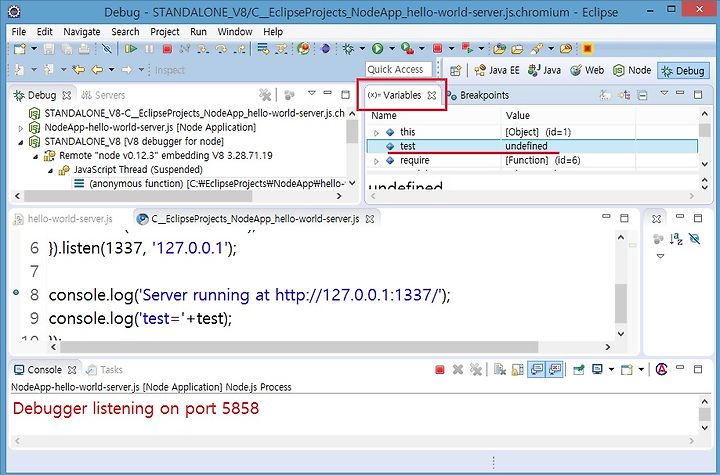
Task: Click the Sort alphabetically icon in the Outline view
Action: coord(676,239)
